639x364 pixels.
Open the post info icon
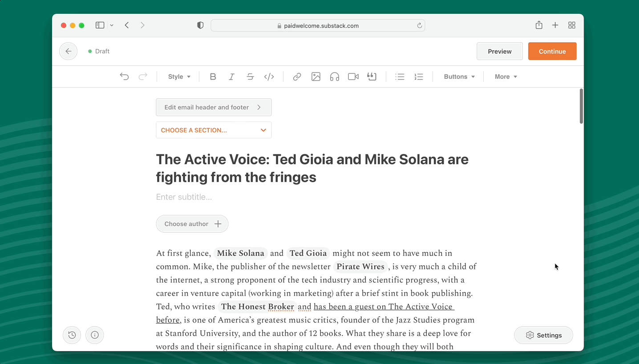95,335
